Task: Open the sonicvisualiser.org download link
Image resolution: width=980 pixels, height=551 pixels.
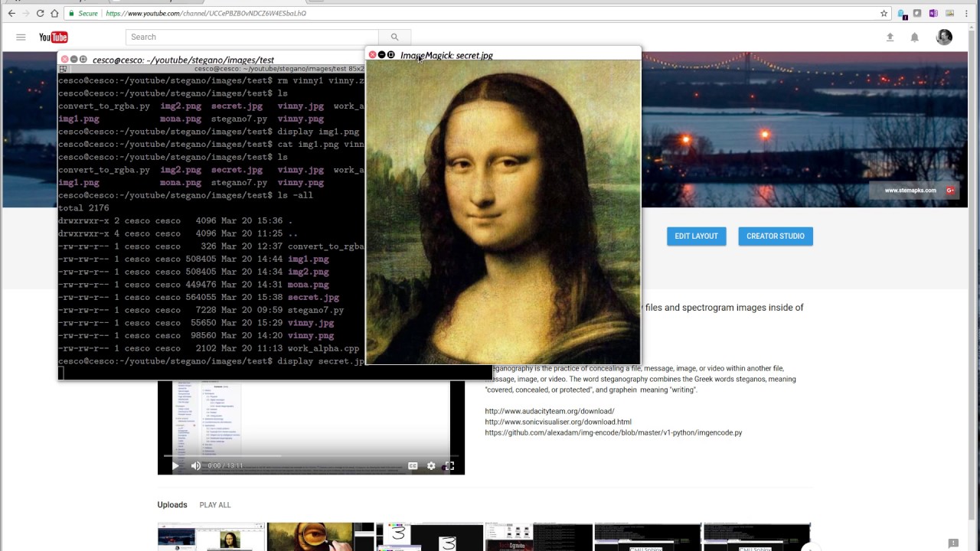Action: 558,422
